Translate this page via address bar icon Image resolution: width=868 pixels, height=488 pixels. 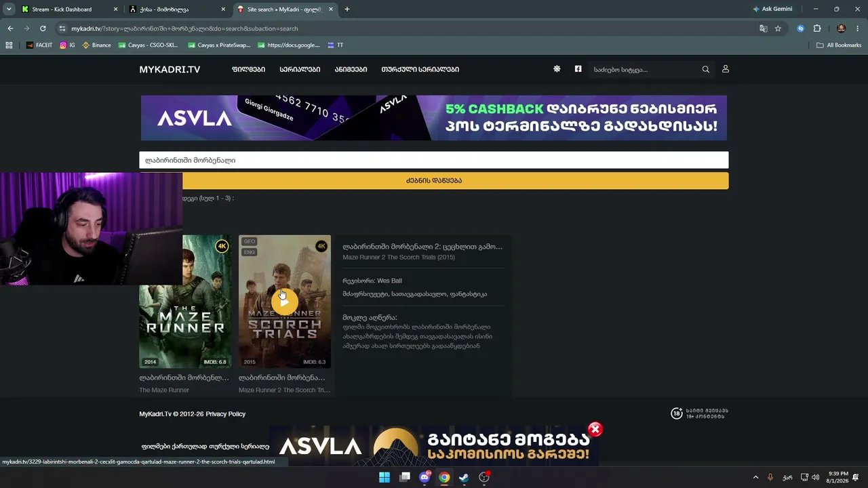(x=764, y=28)
